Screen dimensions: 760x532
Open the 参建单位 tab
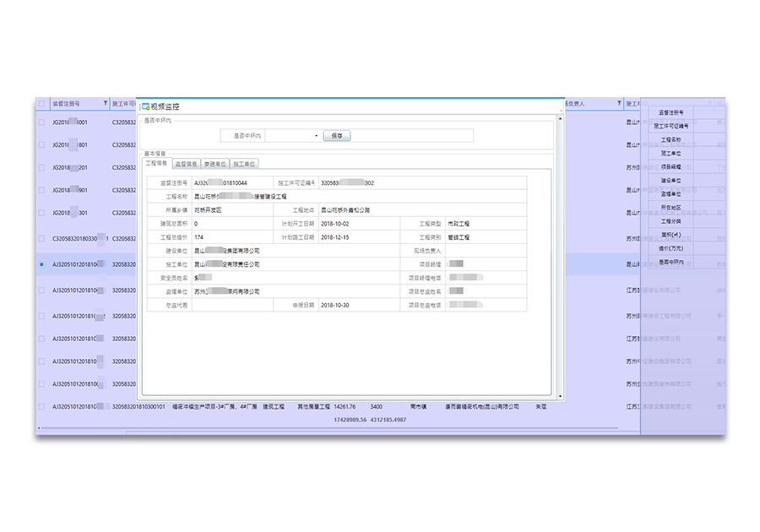pos(215,164)
